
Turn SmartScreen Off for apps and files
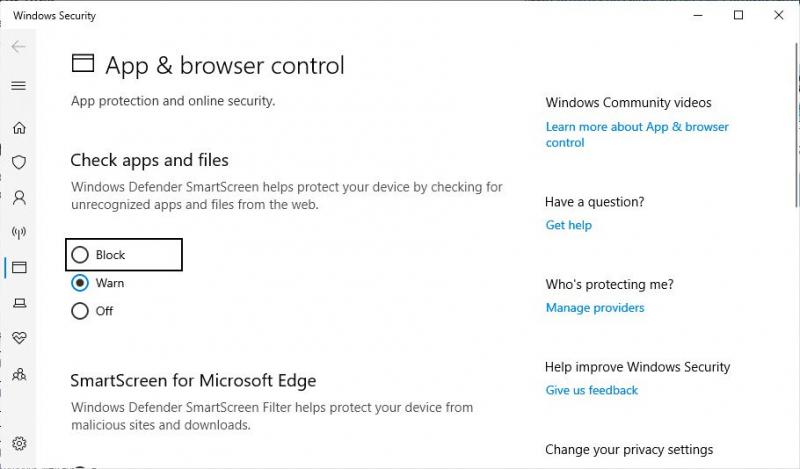click(x=80, y=311)
